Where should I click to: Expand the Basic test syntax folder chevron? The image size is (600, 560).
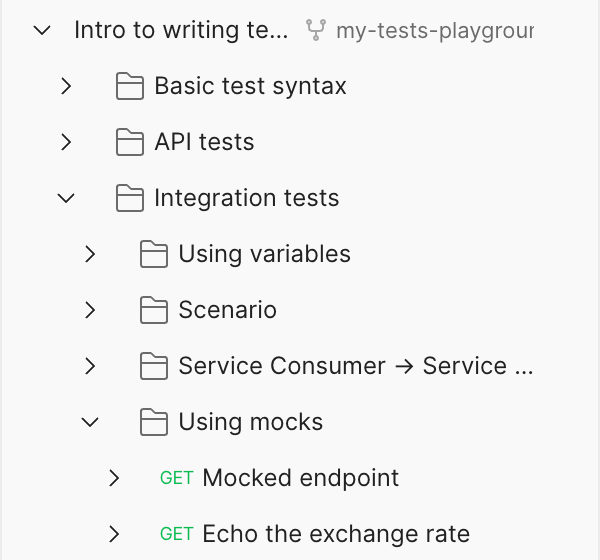click(66, 86)
